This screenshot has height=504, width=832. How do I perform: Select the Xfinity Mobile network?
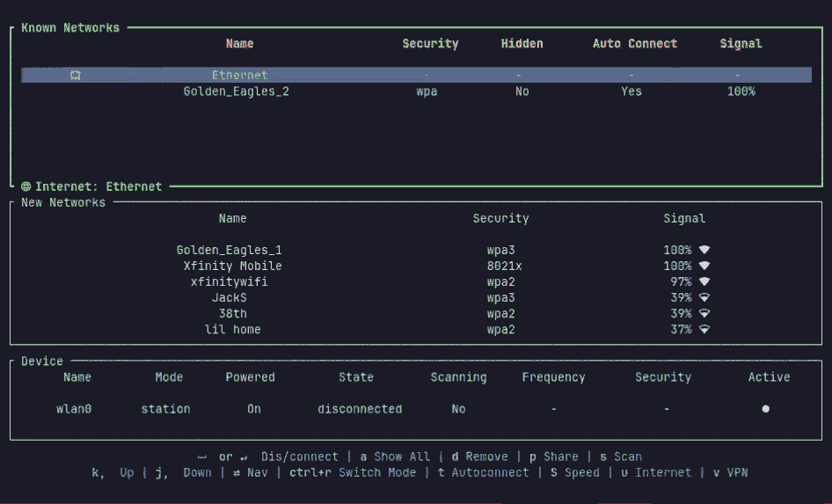232,266
